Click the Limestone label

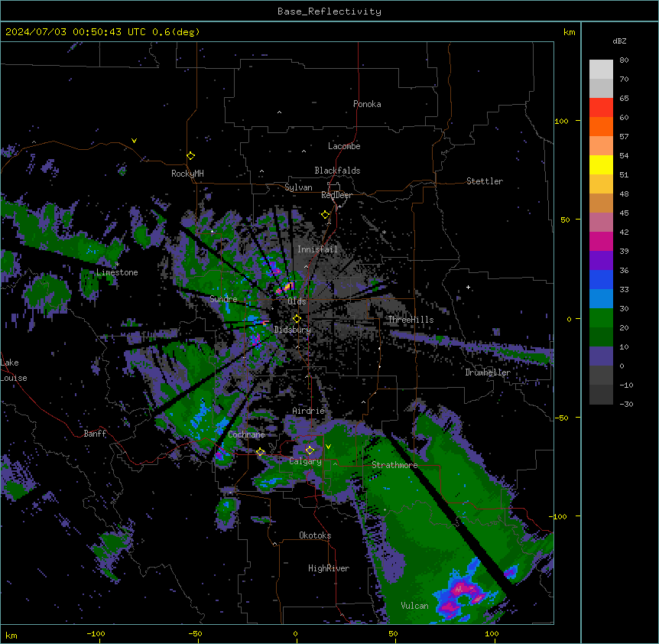[x=117, y=272]
